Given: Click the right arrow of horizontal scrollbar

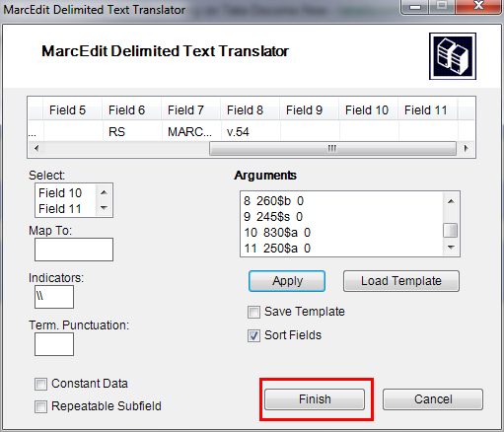Looking at the screenshot, I should [466, 148].
